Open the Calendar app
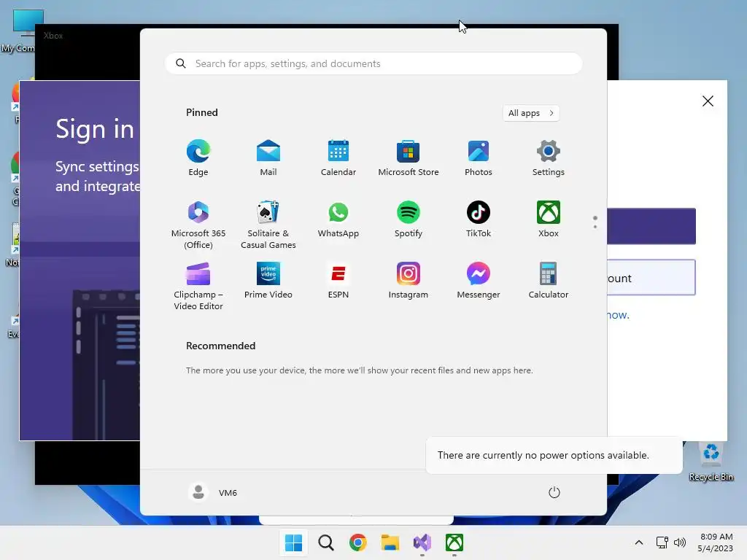 338,158
